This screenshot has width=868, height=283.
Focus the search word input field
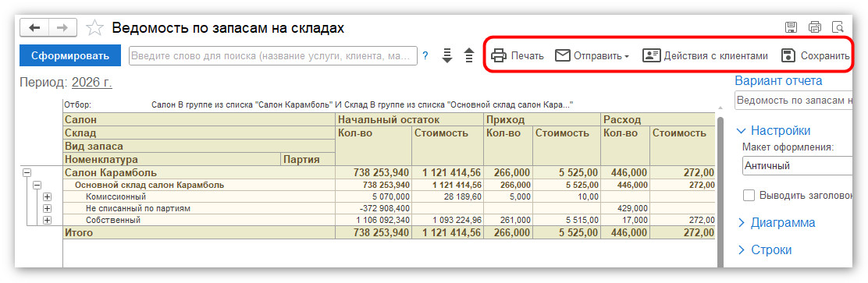pos(273,56)
